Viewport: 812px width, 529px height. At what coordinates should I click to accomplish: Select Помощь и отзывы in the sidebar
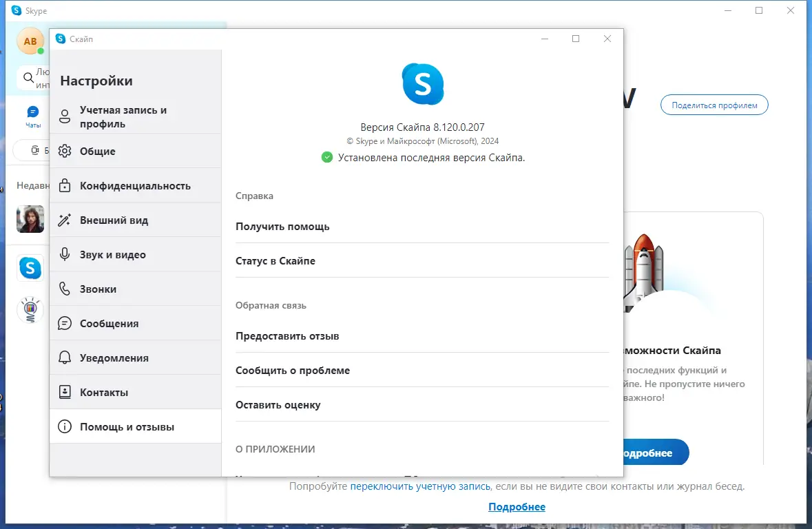[x=135, y=427]
